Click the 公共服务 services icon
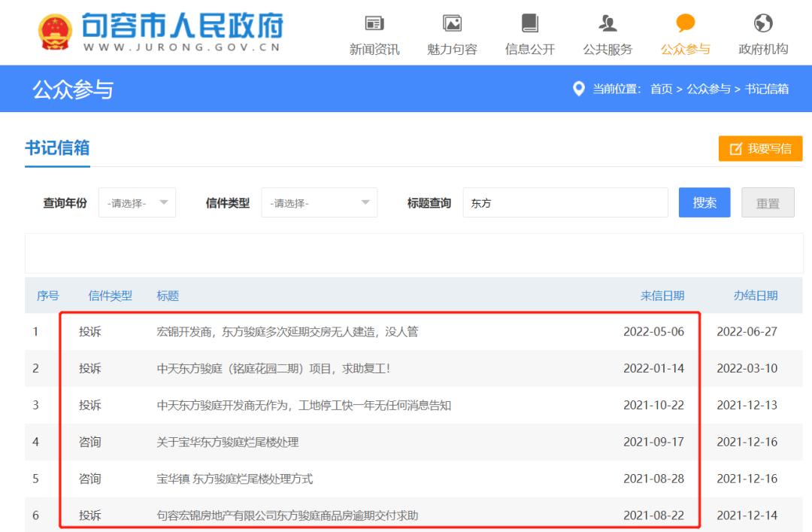This screenshot has width=812, height=532. coord(607,23)
